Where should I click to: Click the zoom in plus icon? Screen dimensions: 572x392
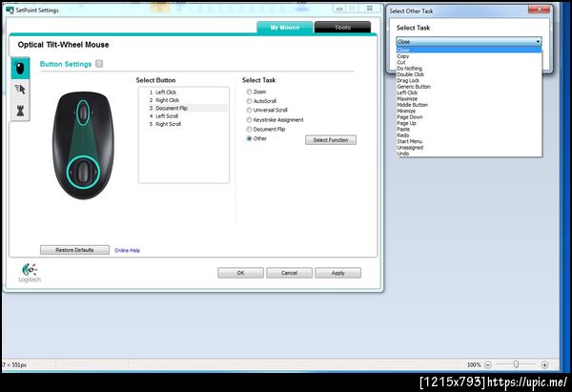point(544,364)
